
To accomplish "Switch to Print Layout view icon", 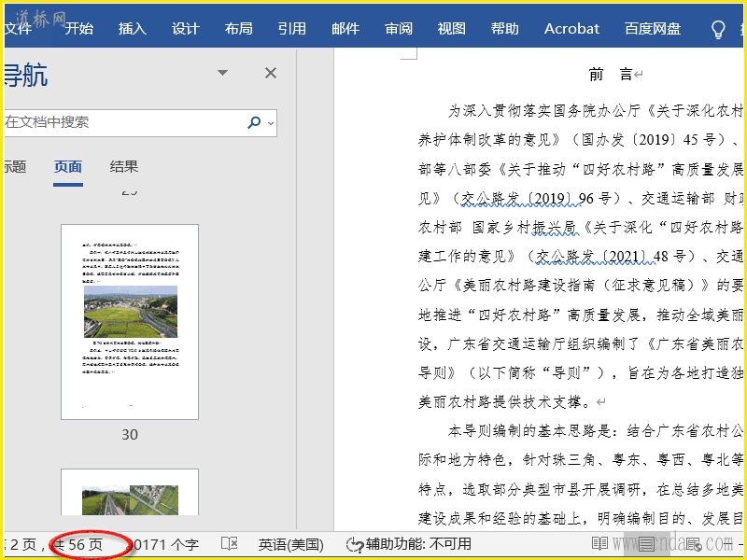I will (x=647, y=543).
